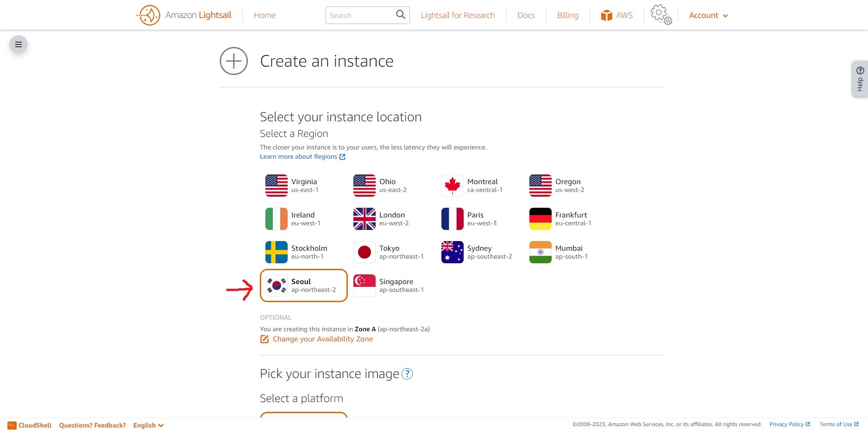Choose the ca-central-1 region text

click(484, 190)
